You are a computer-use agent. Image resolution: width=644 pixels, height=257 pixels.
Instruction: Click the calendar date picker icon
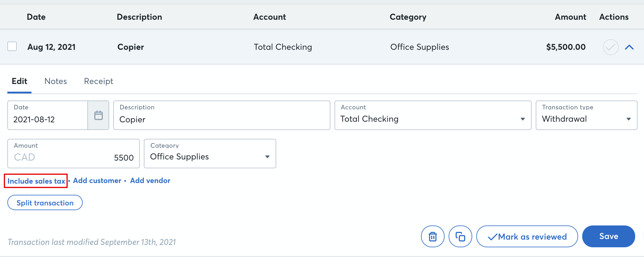point(98,115)
